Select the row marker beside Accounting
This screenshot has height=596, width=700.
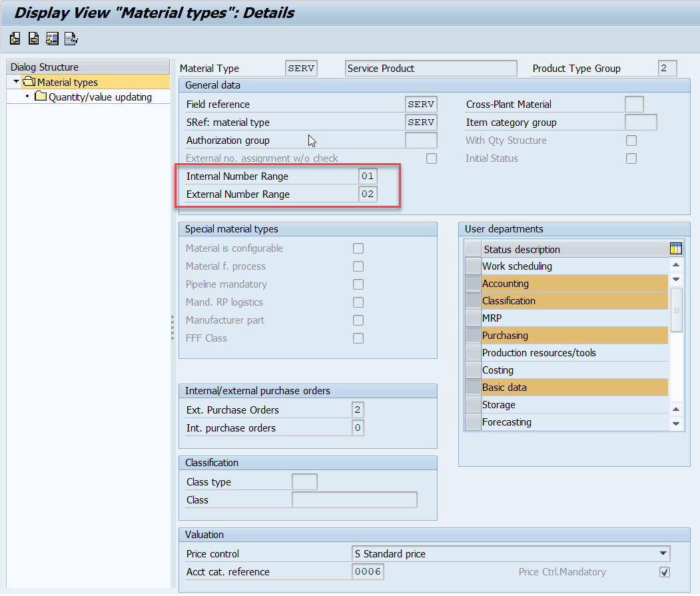point(473,284)
